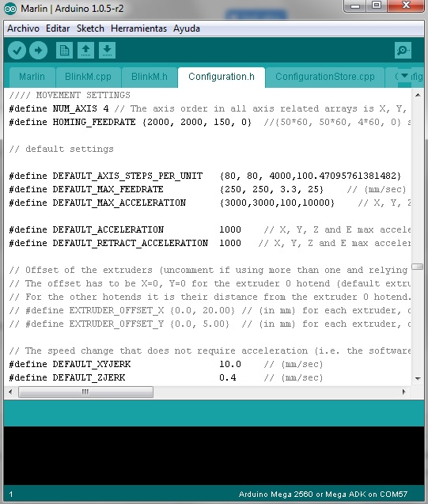The height and width of the screenshot is (504, 428).
Task: Click the horizontal scrollbar right arrow
Action: (404, 392)
